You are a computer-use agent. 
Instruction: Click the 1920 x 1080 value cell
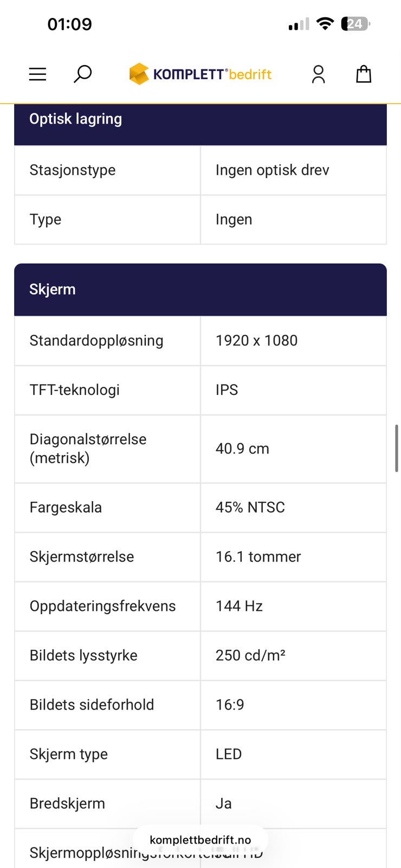256,341
